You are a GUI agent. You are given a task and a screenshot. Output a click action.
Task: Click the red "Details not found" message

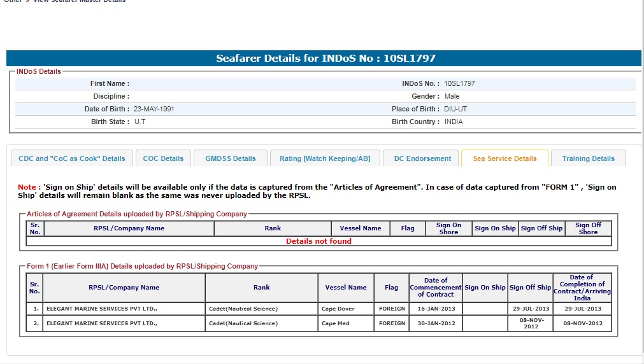coord(318,241)
